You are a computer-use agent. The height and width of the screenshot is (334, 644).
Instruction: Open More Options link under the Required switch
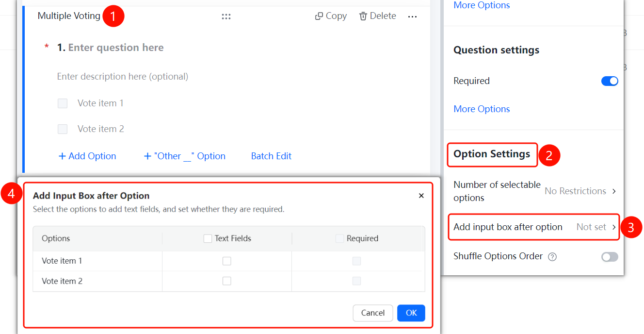coord(482,109)
